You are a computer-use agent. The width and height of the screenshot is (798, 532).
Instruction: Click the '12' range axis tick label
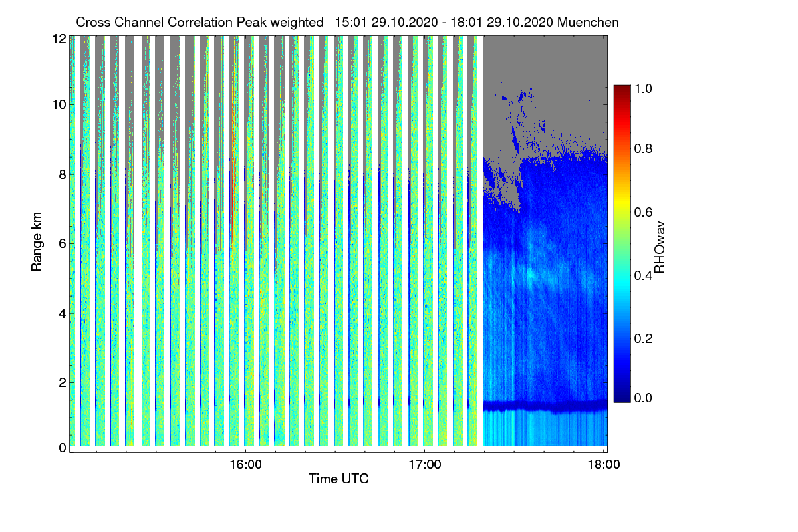coord(59,39)
